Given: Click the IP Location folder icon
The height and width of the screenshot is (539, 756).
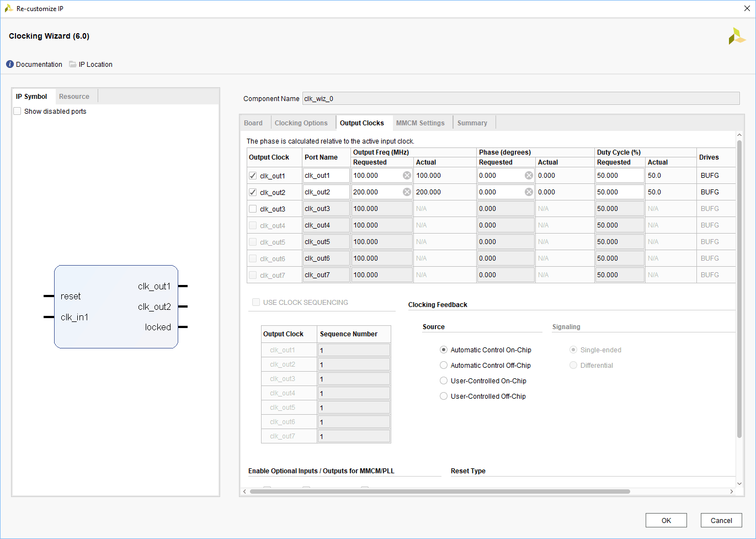Looking at the screenshot, I should tap(73, 64).
